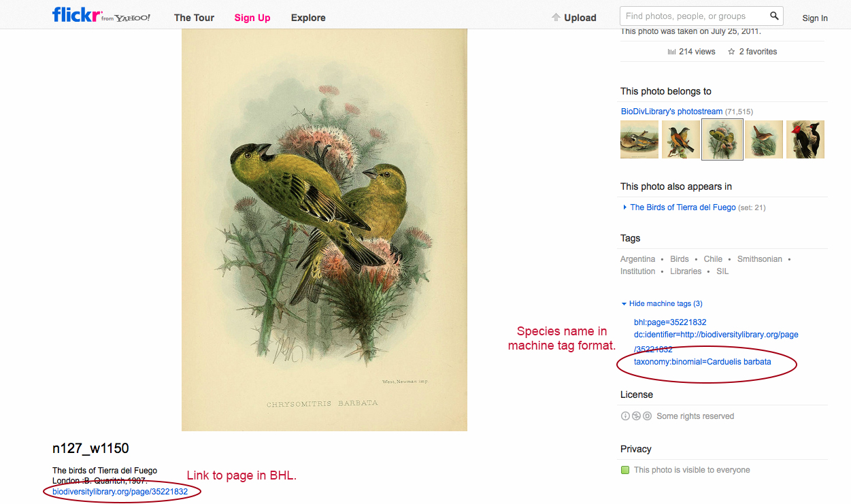851x504 pixels.
Task: Click the Sign Up link
Action: click(x=252, y=18)
